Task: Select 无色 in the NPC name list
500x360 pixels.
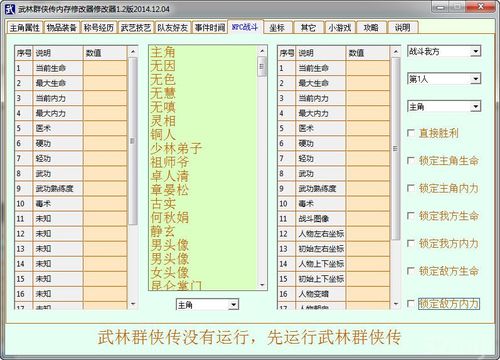Action: [163, 80]
